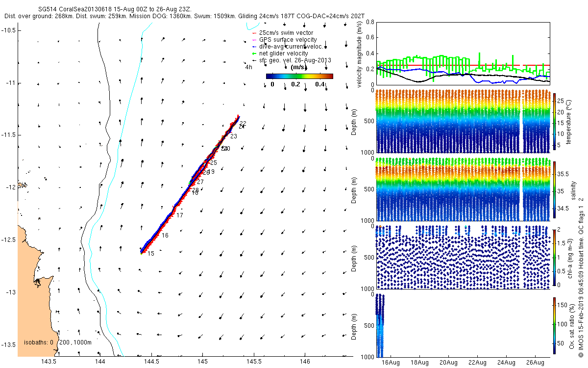This screenshot has height=368, width=588.
Task: Click the day 17 label on glider track
Action: (179, 215)
